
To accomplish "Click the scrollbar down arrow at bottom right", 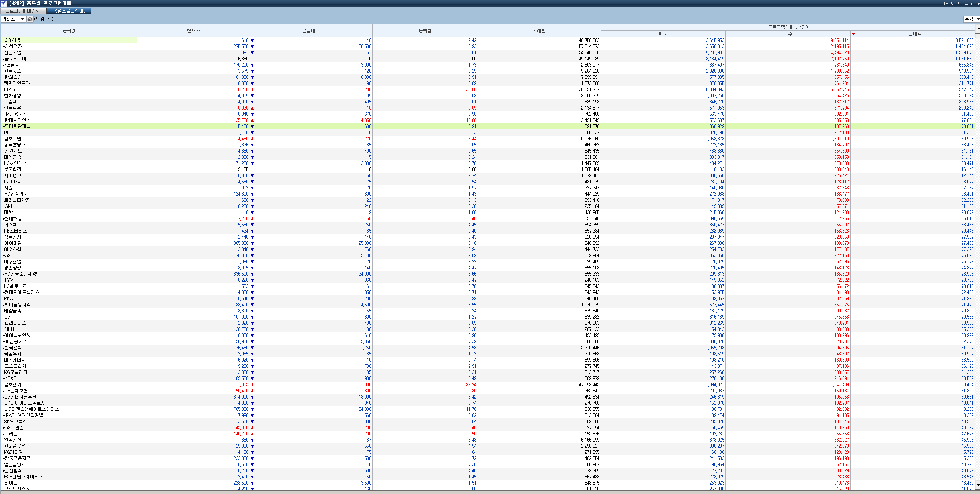I will [978, 485].
